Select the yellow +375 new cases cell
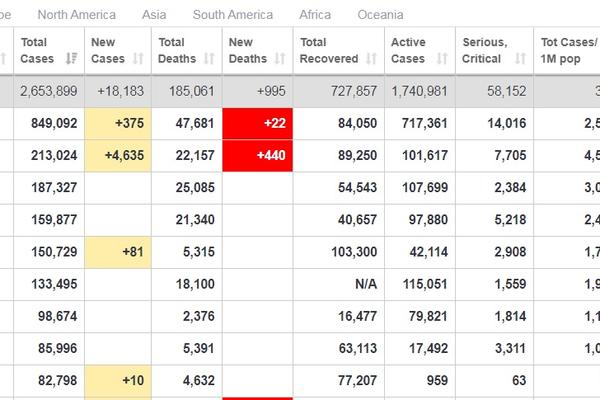The height and width of the screenshot is (400, 600). pos(118,125)
